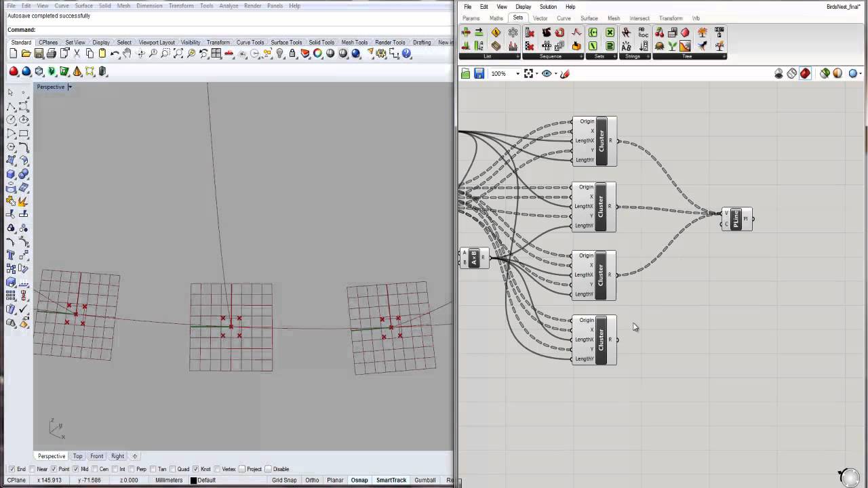Toggle Grid Snap in Rhino status bar
This screenshot has width=868, height=488.
(284, 480)
